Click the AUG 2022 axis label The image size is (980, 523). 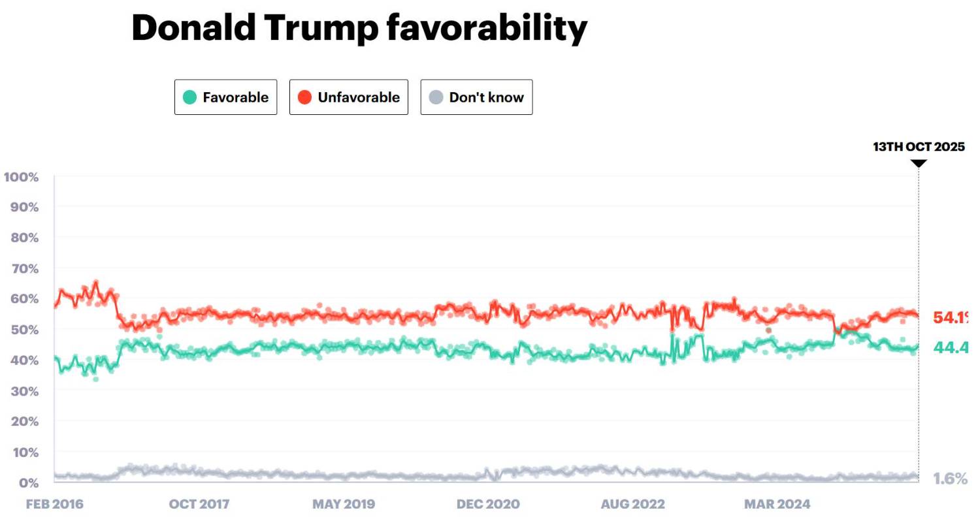coord(632,504)
